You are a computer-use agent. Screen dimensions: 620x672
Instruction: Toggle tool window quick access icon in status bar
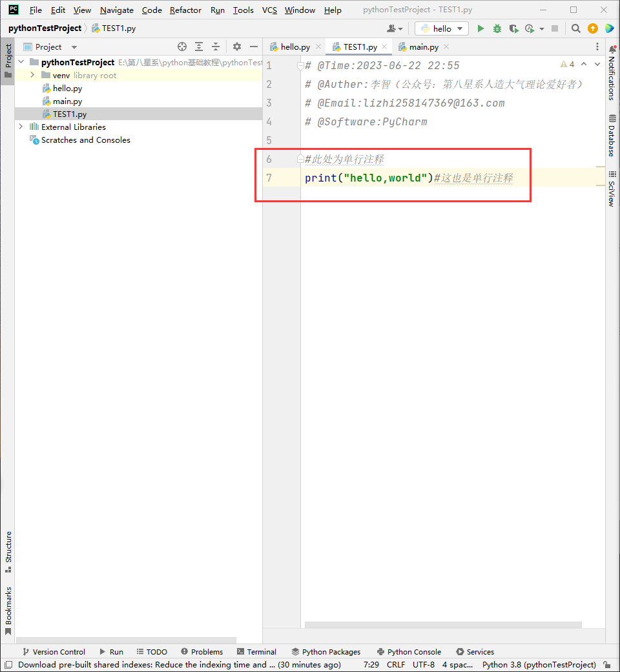pyautogui.click(x=8, y=665)
